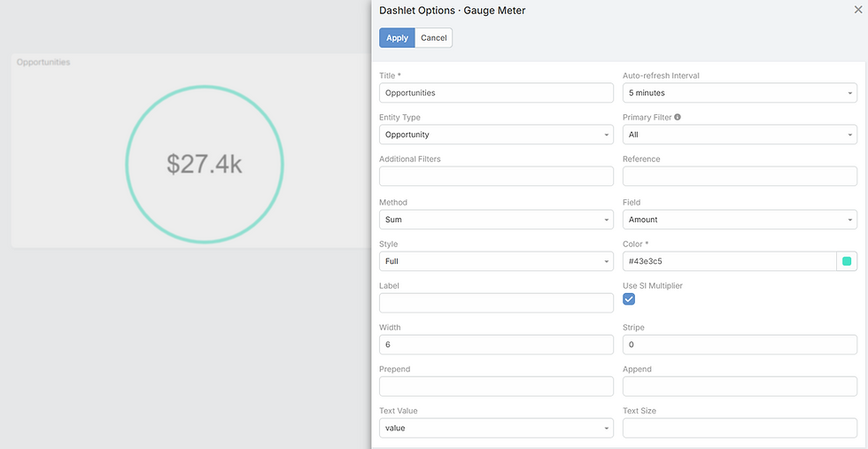This screenshot has width=868, height=449.
Task: Click the Cancel button
Action: click(x=433, y=38)
